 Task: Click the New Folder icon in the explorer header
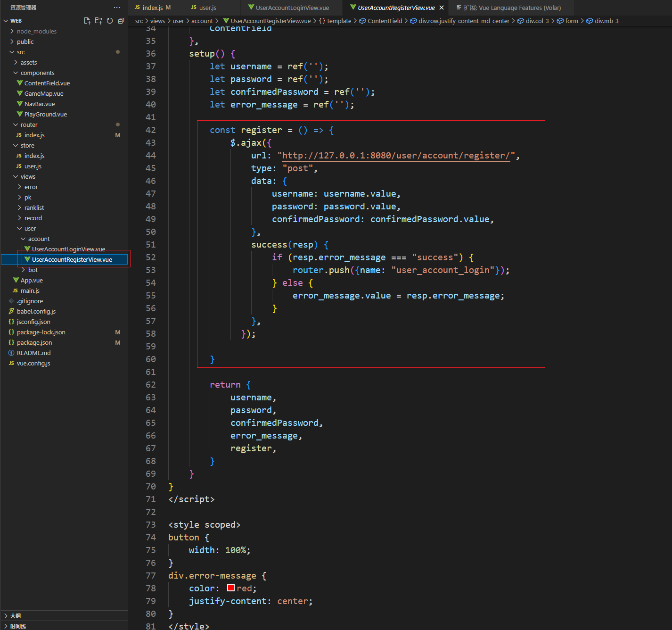click(x=98, y=21)
